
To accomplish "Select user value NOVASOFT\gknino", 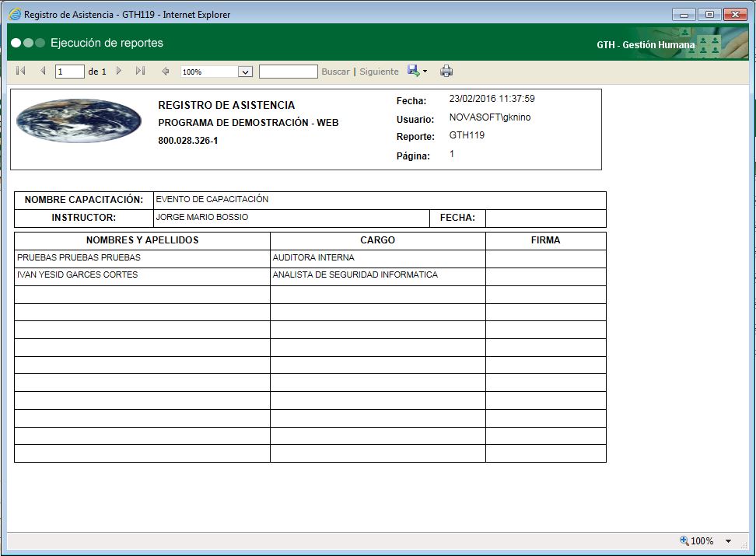I will (490, 117).
